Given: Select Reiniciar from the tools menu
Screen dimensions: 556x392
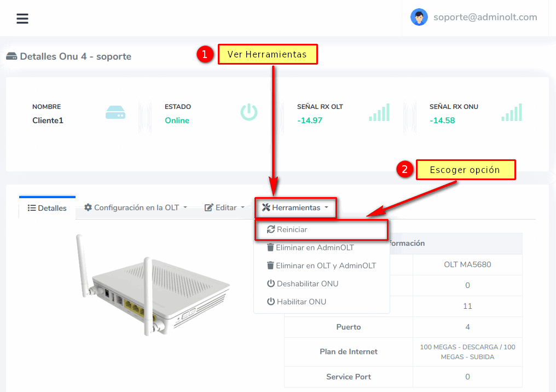Looking at the screenshot, I should [292, 229].
